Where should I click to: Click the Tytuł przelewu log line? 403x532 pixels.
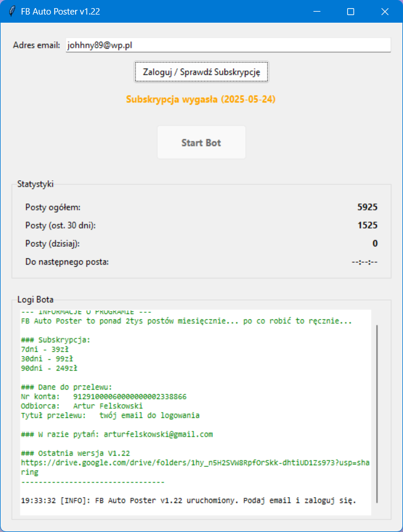110,415
